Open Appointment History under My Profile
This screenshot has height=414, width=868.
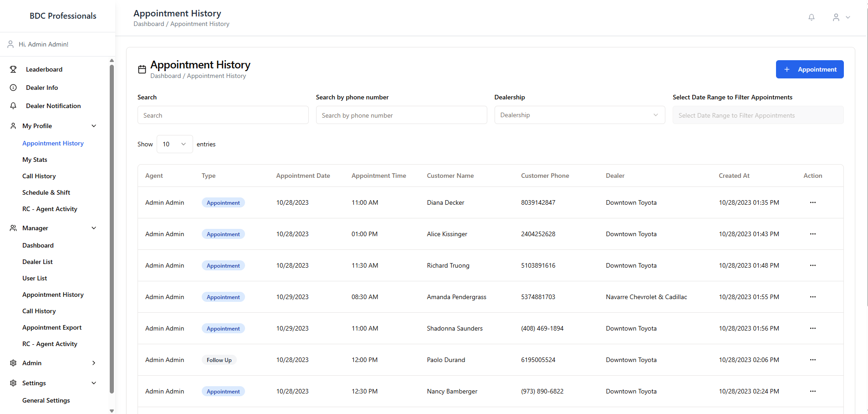click(53, 143)
